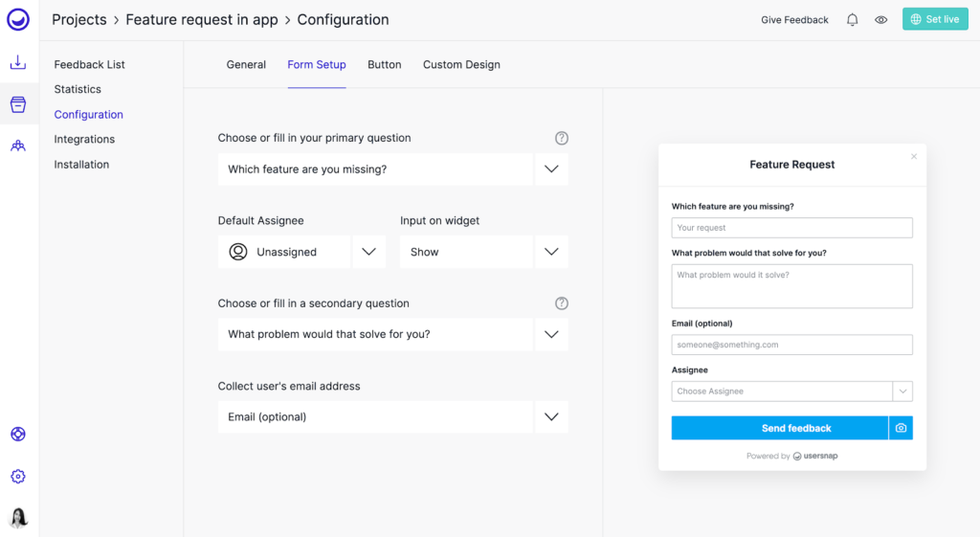Click the help icon beside primary question
980x537 pixels.
(561, 138)
